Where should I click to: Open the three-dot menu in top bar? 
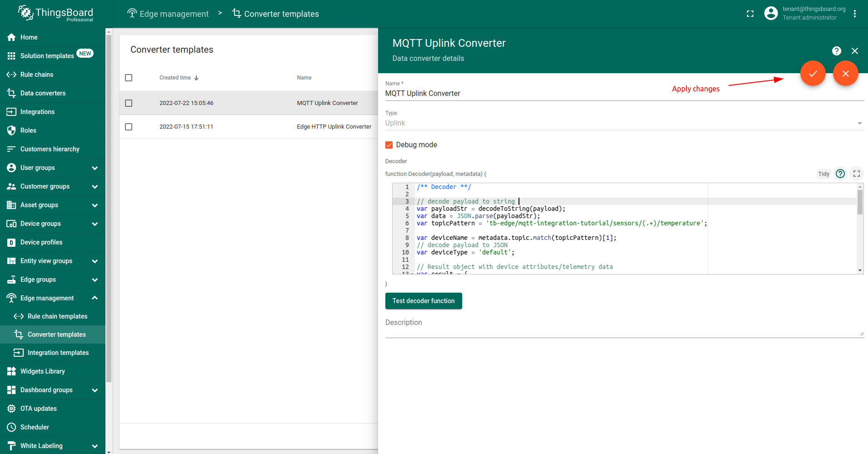click(854, 14)
